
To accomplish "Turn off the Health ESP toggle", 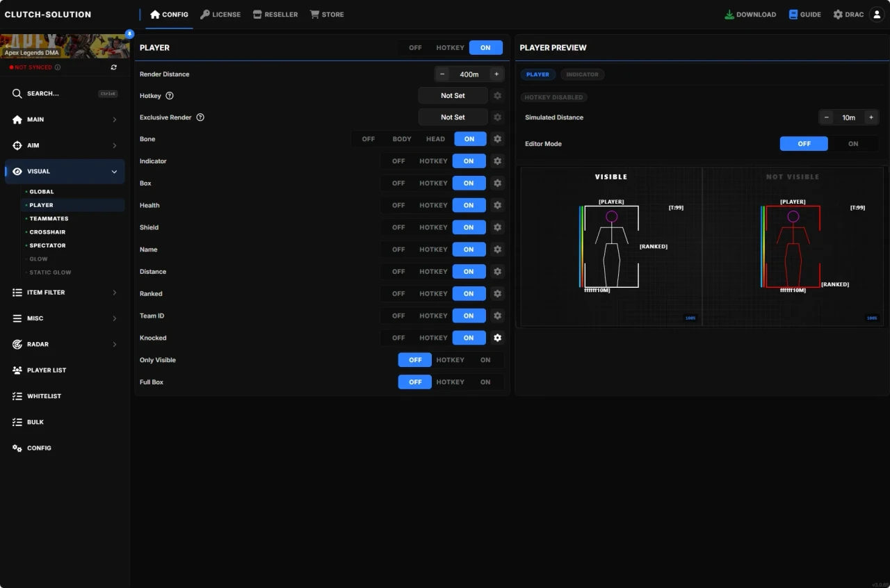I will click(x=398, y=205).
